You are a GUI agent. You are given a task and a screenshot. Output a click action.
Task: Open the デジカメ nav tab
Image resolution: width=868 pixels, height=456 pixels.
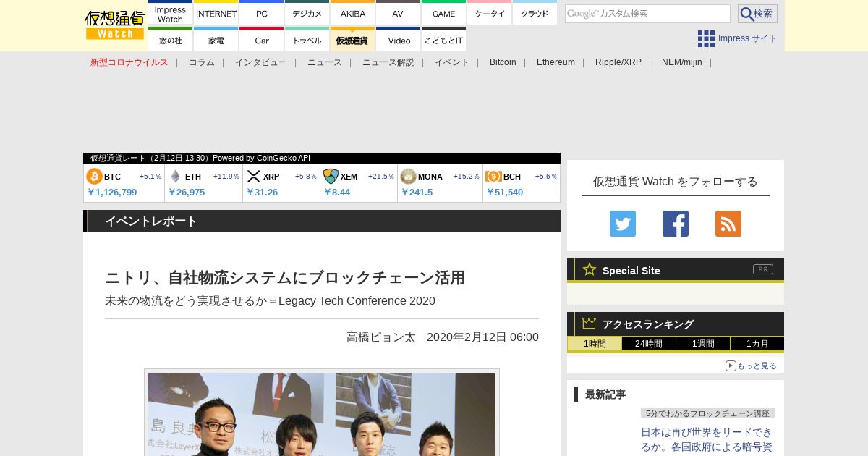pyautogui.click(x=307, y=14)
